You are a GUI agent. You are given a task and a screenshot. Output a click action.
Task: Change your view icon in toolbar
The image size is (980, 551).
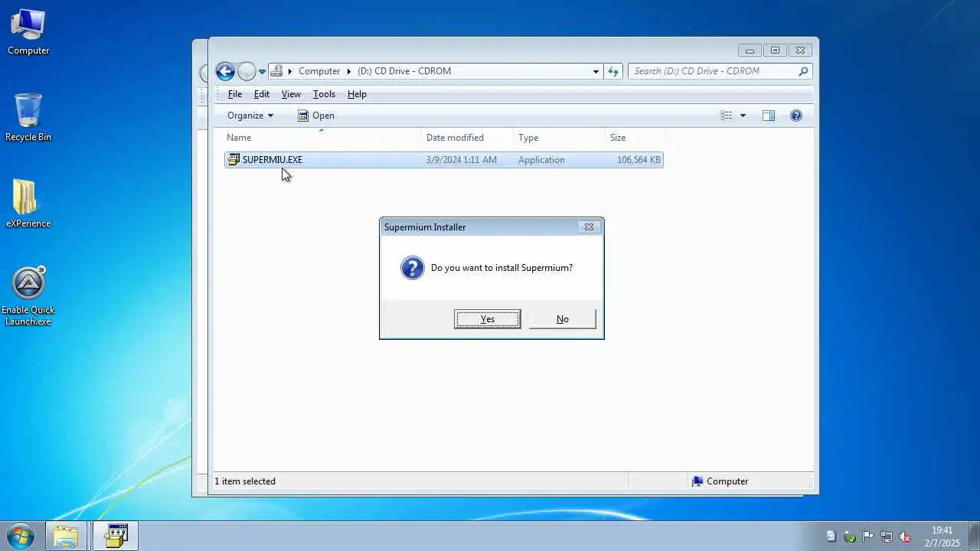(727, 116)
